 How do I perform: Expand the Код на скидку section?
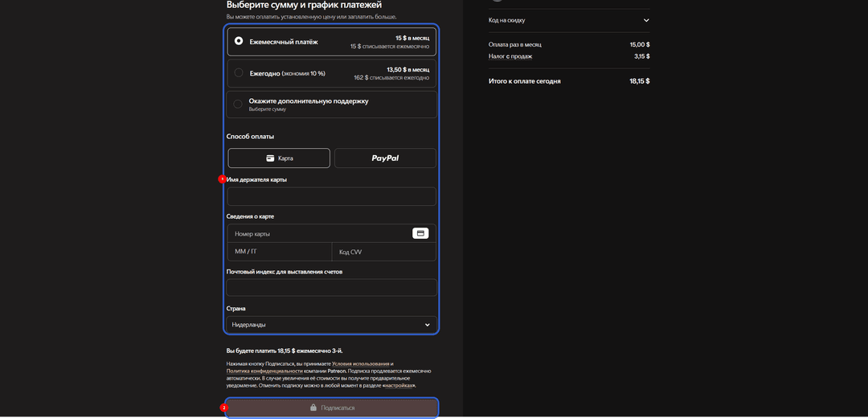tap(569, 20)
